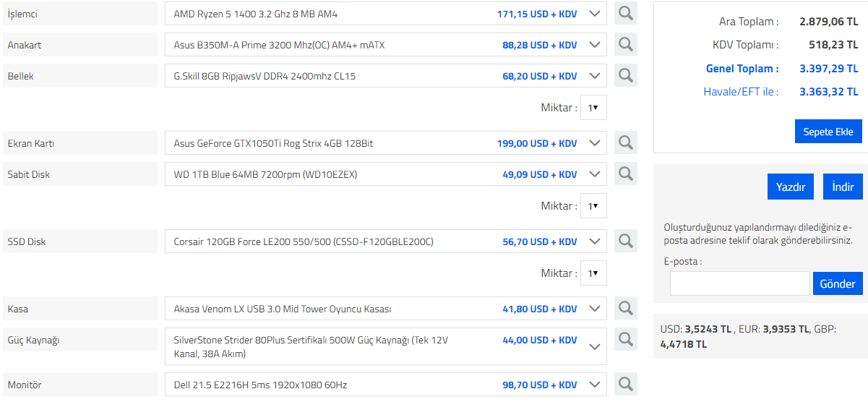The image size is (868, 402).
Task: Click the İşlemci category label
Action: click(x=80, y=14)
